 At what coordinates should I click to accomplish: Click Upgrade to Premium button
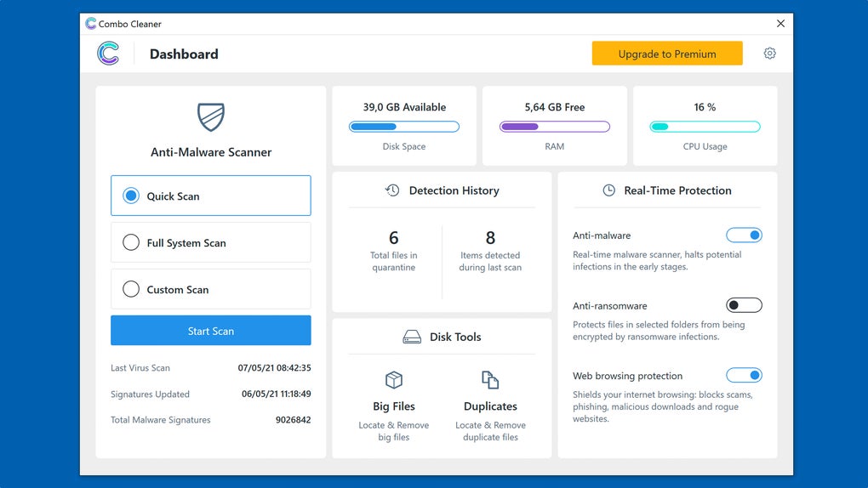tap(667, 54)
